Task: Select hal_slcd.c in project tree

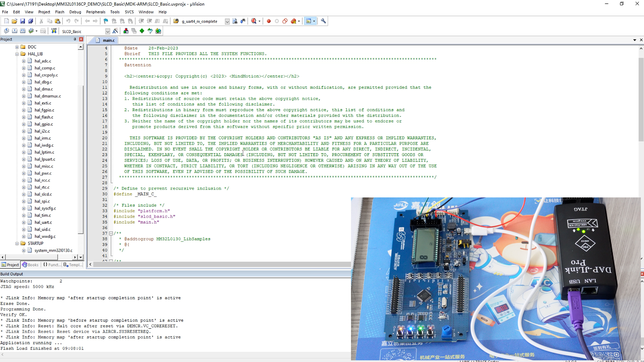Action: point(43,194)
